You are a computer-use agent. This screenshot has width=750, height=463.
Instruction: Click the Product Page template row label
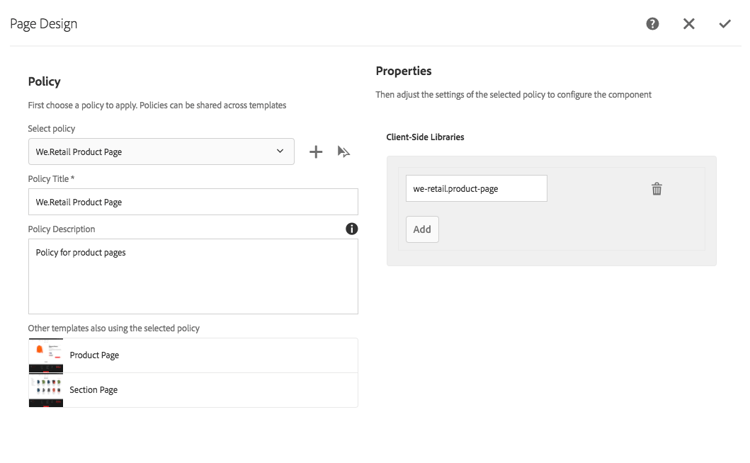point(94,355)
